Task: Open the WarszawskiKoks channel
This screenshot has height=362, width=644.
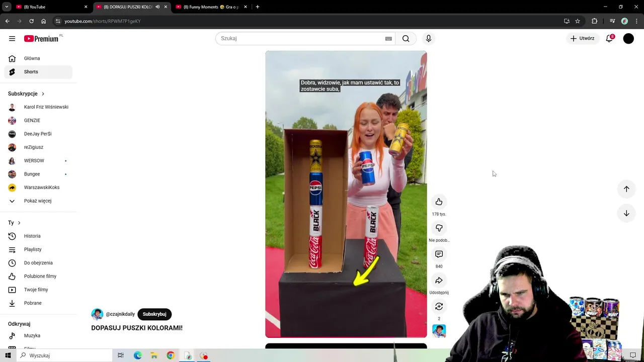Action: [38, 188]
